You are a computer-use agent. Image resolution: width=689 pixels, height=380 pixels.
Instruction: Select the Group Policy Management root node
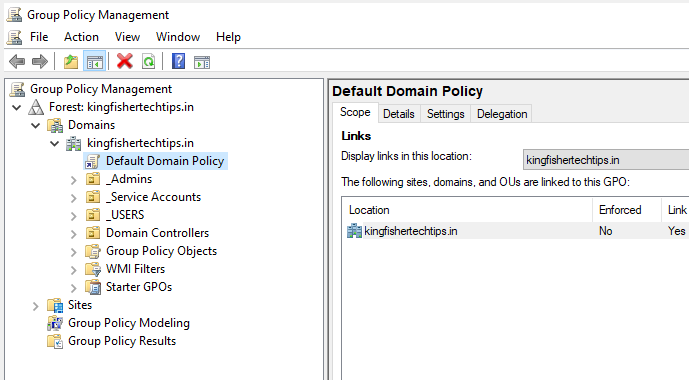[x=101, y=89]
